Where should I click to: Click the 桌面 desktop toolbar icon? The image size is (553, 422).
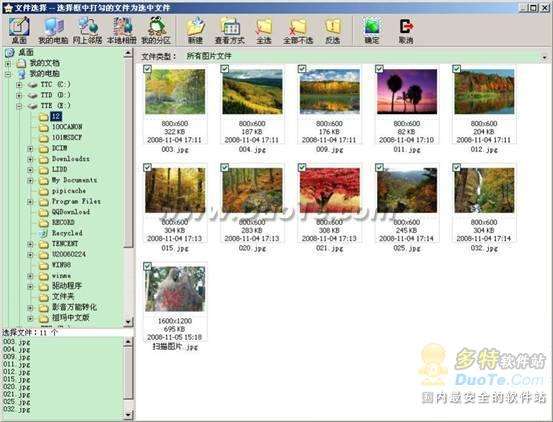pyautogui.click(x=19, y=31)
